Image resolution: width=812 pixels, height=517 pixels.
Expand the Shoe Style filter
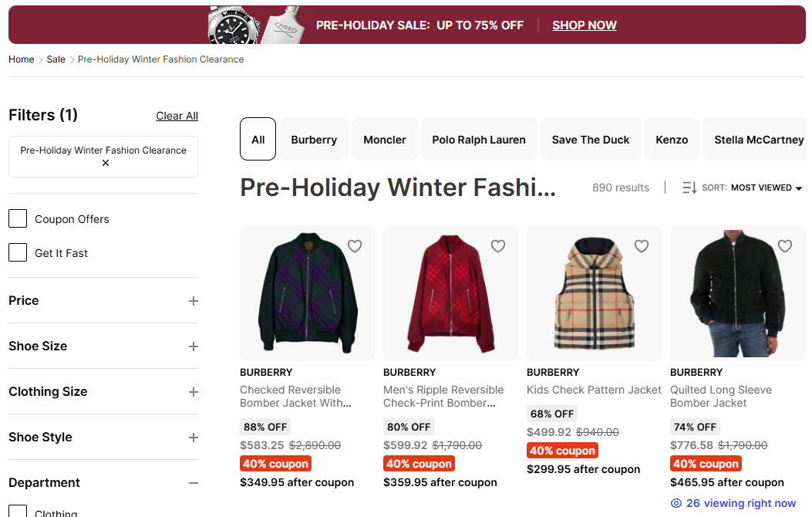pos(194,438)
